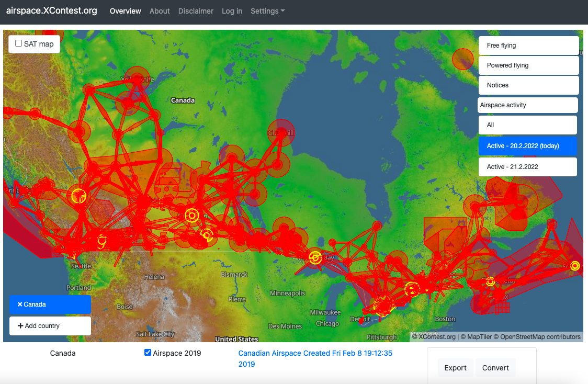Click the plus icon beside Add country

[20, 326]
